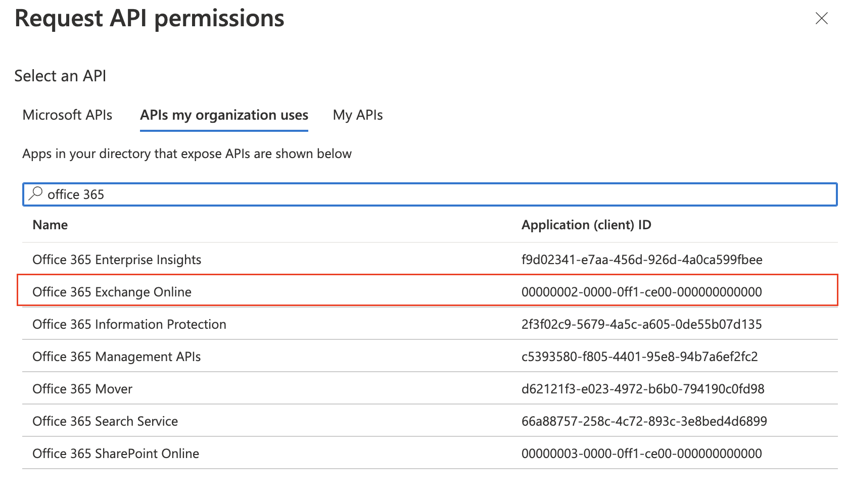847x504 pixels.
Task: Click client ID c5393580-f805-4401-95e8-94b7a6ef2fc2
Action: tap(640, 357)
